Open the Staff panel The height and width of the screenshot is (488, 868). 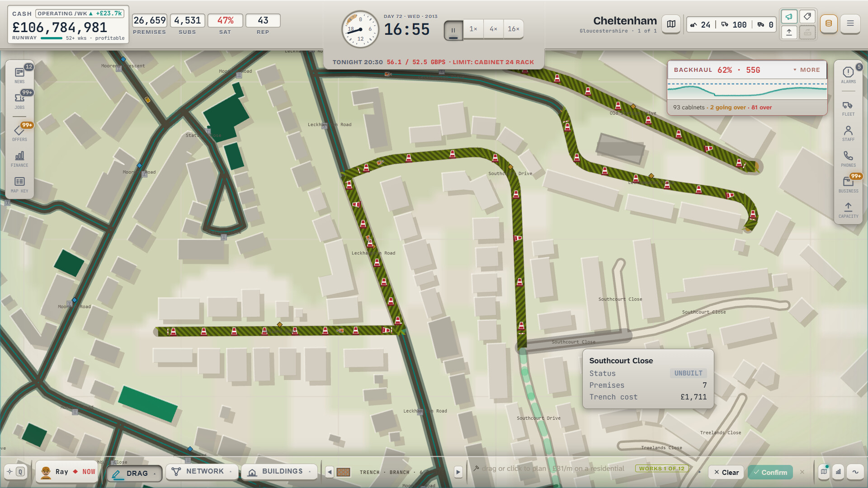[848, 133]
